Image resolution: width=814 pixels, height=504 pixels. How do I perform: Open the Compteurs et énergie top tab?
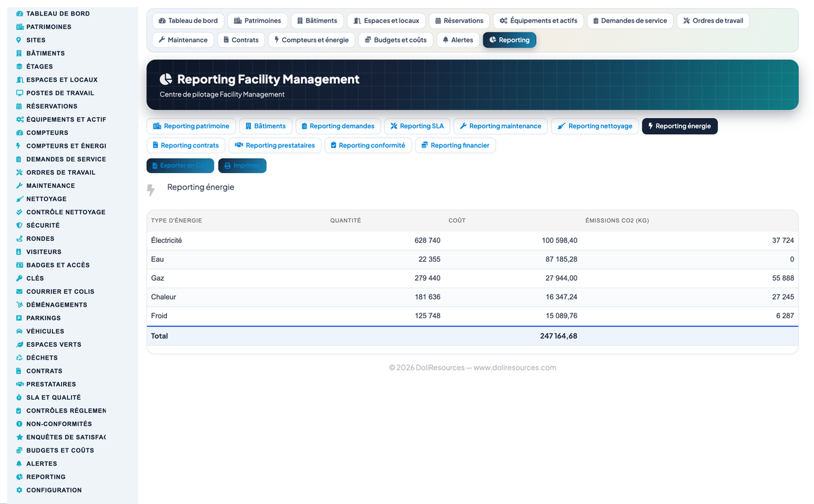[x=311, y=40]
